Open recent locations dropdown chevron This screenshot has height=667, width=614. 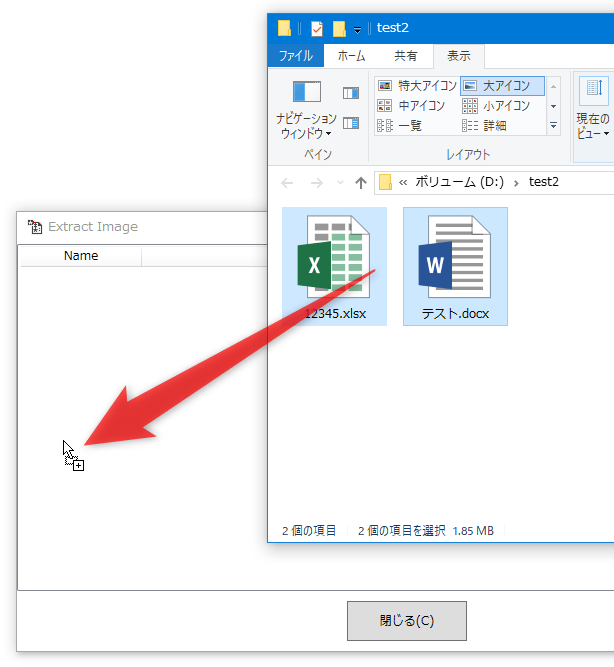pyautogui.click(x=340, y=183)
